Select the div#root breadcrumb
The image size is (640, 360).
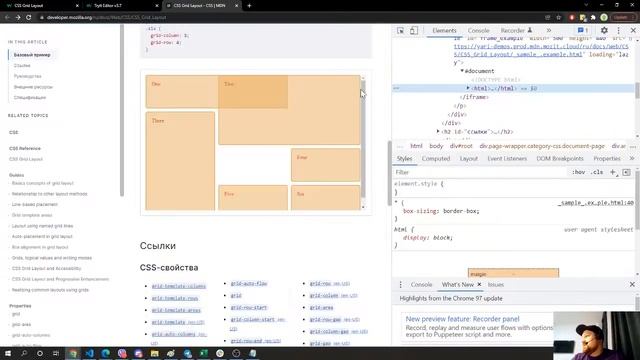pos(461,146)
